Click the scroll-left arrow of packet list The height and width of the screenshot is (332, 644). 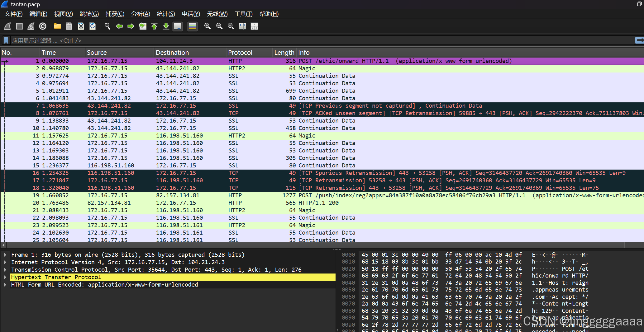(x=3, y=245)
